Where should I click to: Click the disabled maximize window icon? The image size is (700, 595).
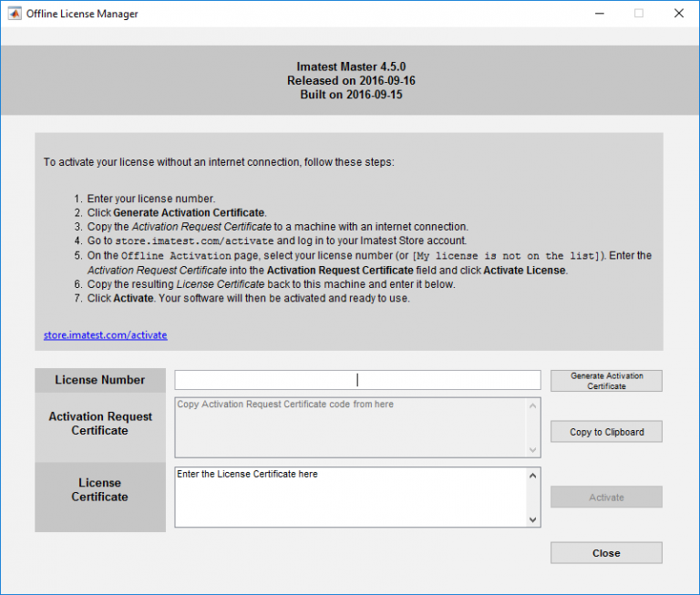click(639, 14)
